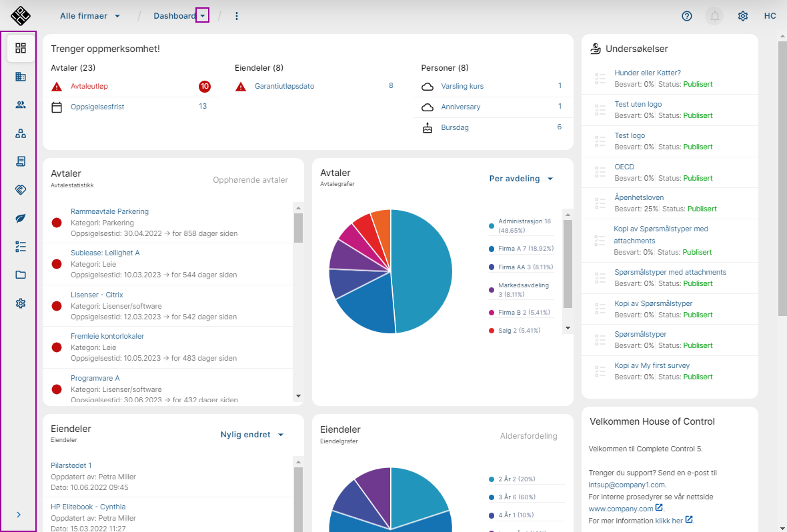Open the Hunder eller Katter? survey
Viewport: 787px width, 532px height.
(648, 73)
